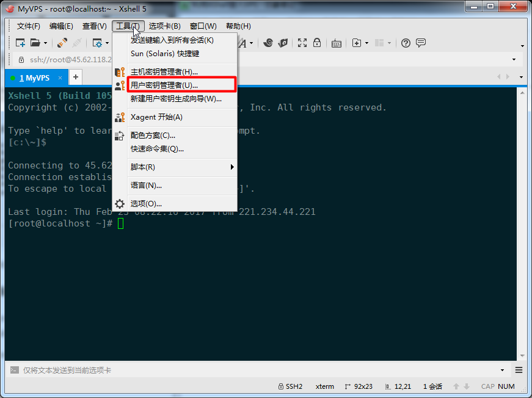Open session Properties gear icon
Screen dimensions: 532x398
point(97,43)
